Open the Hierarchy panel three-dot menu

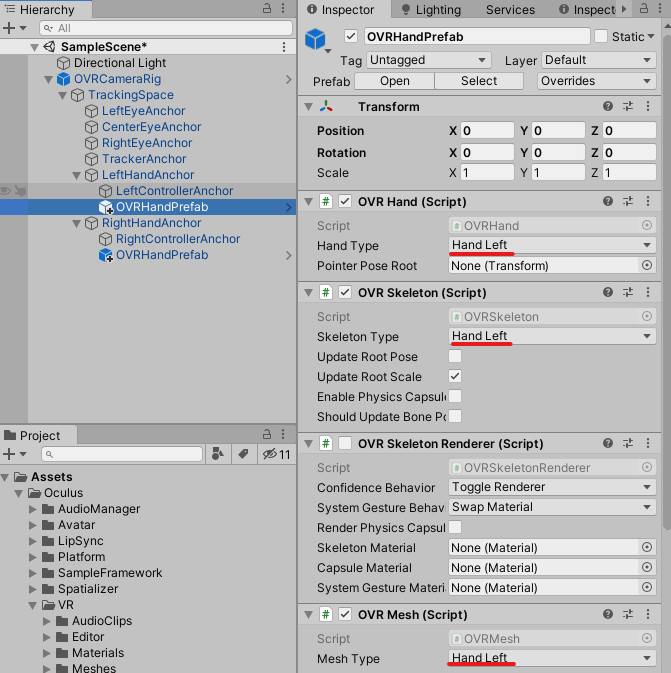pyautogui.click(x=283, y=8)
